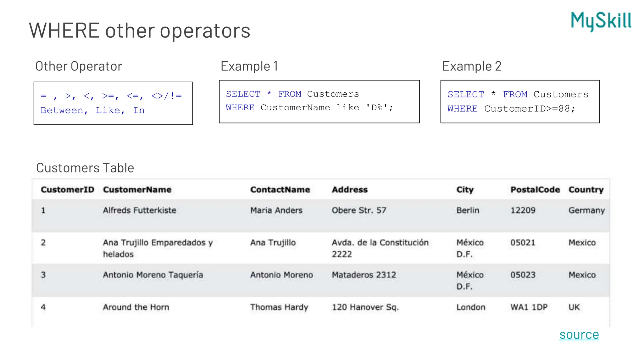Click the 'London' city cell

coord(471,307)
